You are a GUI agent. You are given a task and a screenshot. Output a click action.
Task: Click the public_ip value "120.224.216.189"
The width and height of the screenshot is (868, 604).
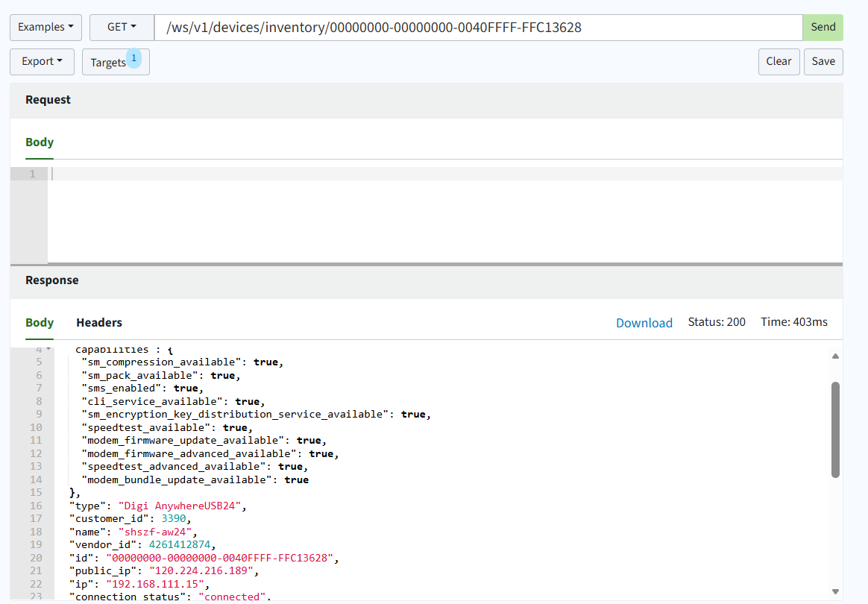pos(201,570)
